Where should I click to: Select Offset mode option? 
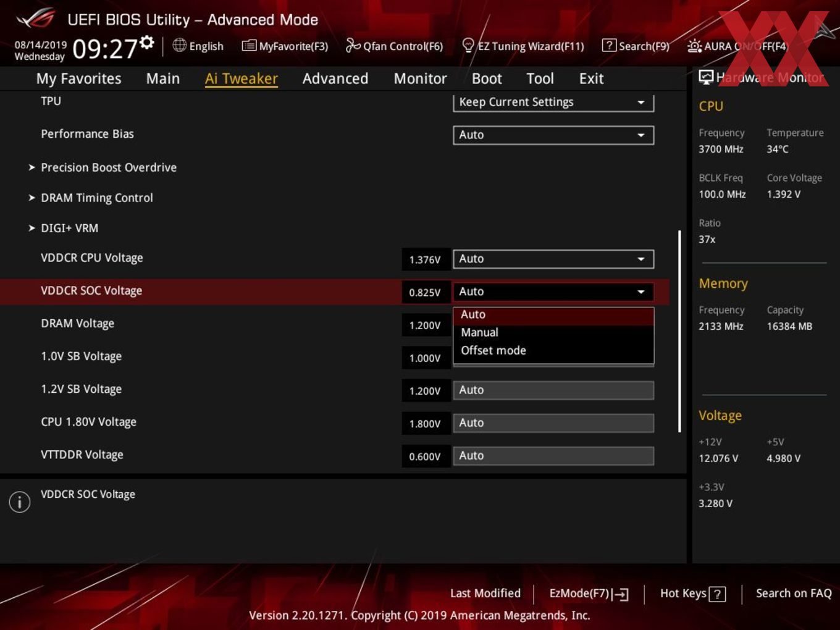click(553, 350)
